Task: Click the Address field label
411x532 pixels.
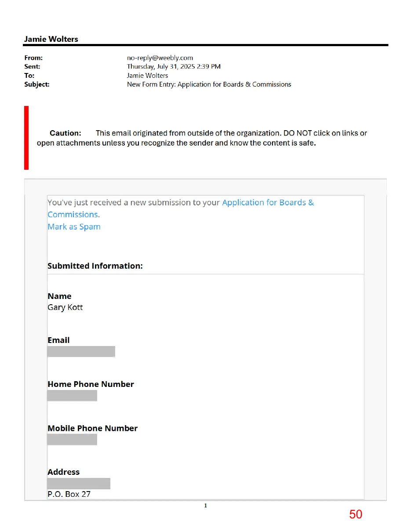Action: pos(64,472)
